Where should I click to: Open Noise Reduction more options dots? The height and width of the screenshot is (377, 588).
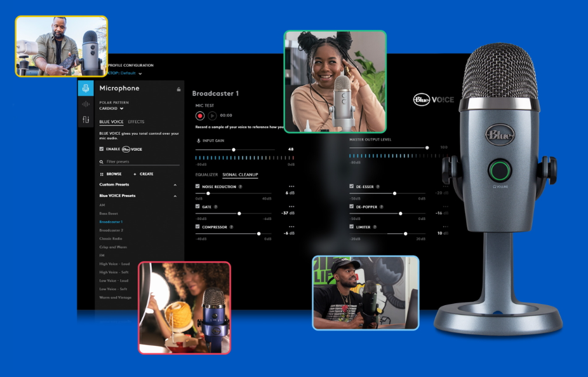point(291,186)
